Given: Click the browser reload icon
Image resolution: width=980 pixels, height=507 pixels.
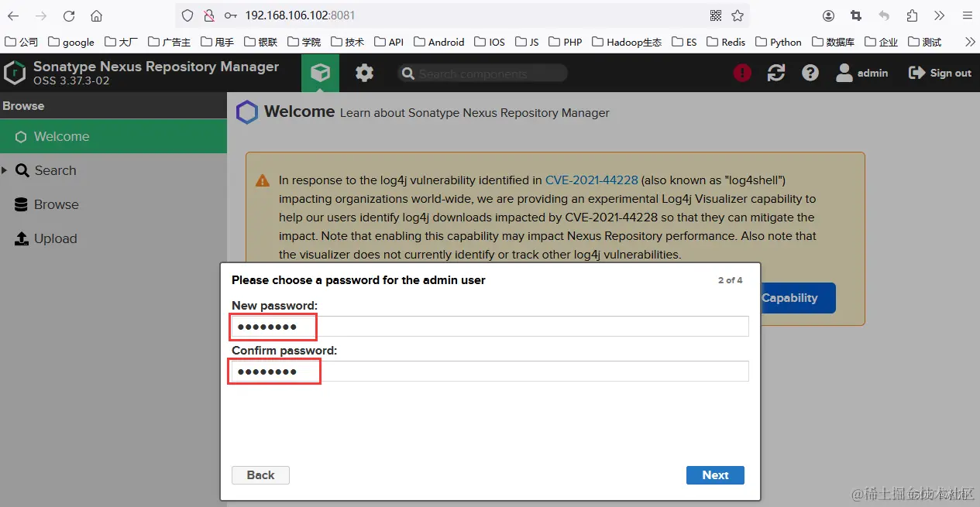Looking at the screenshot, I should click(69, 15).
